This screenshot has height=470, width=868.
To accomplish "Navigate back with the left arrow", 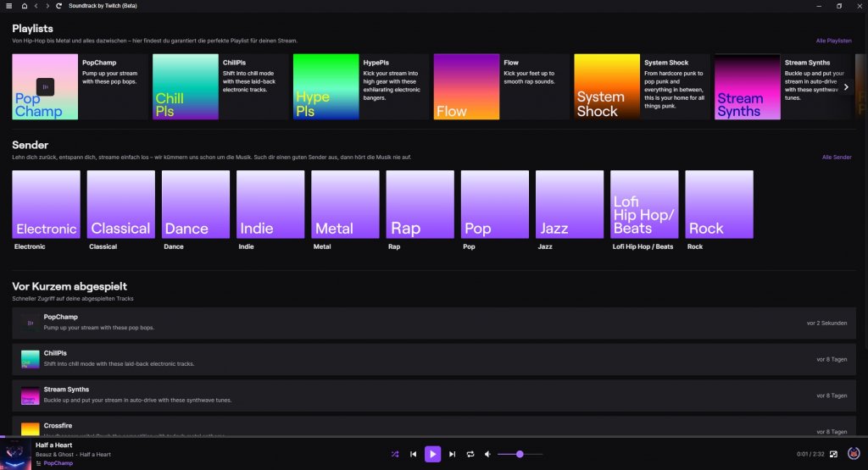I will (x=36, y=6).
